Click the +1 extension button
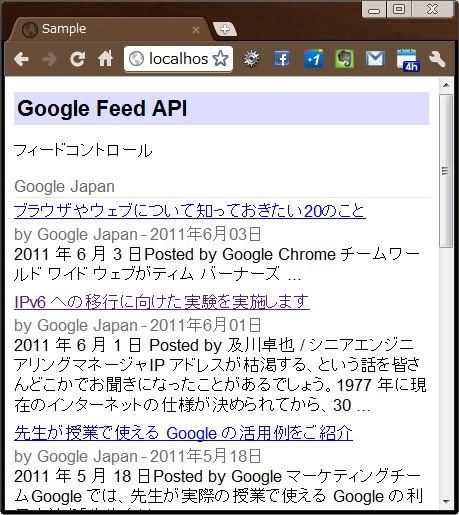 pos(314,59)
